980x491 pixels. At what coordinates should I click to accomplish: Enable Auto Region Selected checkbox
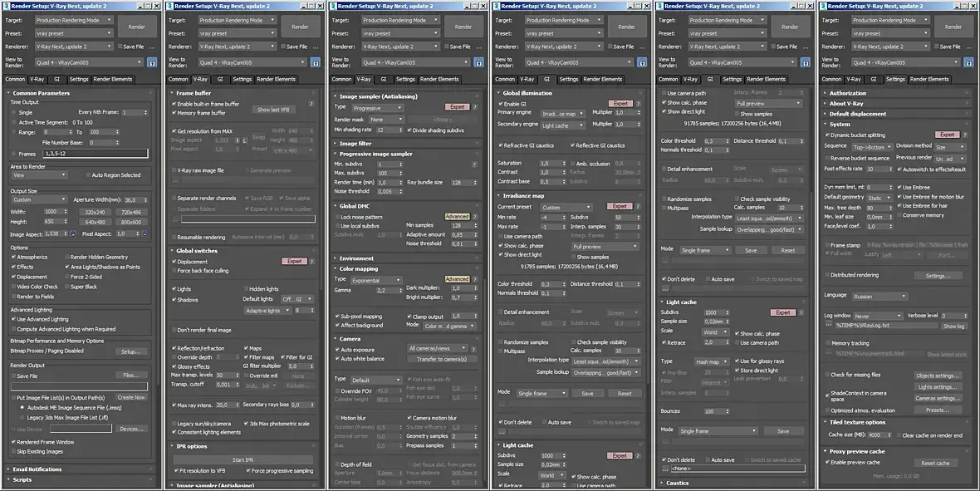pos(88,175)
